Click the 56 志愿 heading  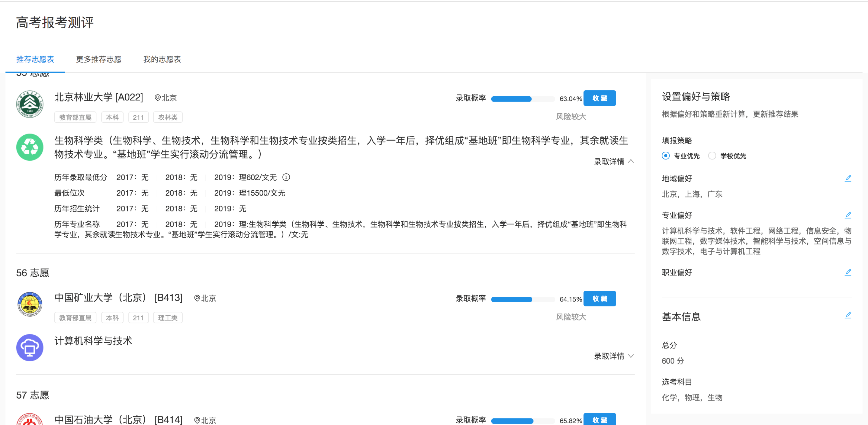point(33,273)
